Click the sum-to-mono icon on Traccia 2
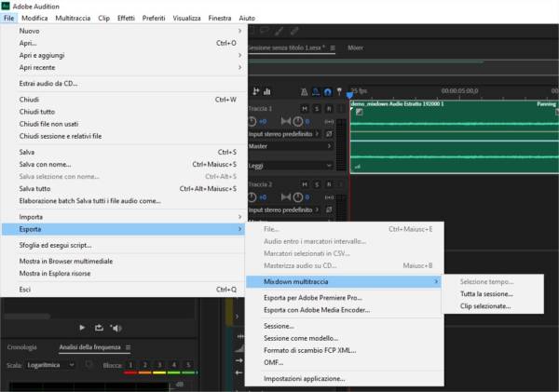 tap(329, 197)
